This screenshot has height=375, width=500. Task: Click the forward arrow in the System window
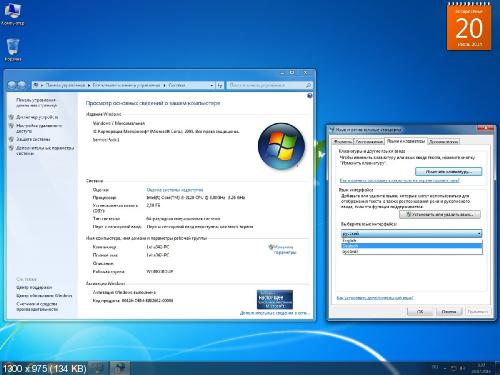22,85
